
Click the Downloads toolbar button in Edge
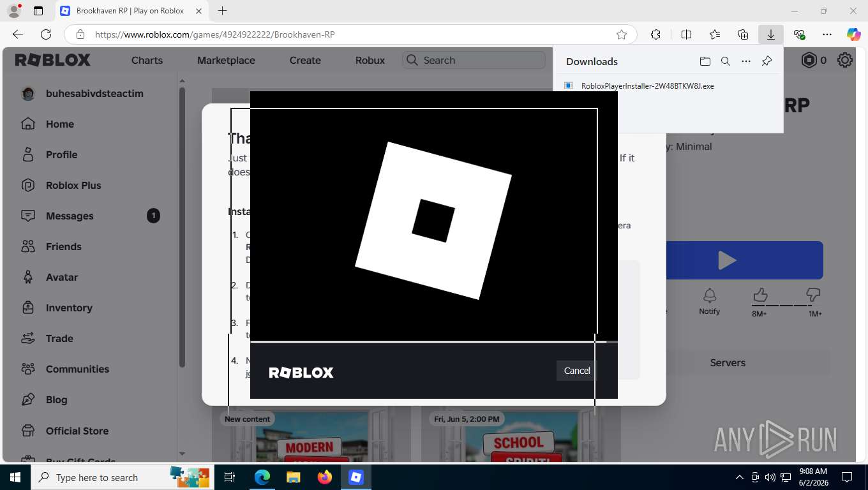click(x=770, y=34)
